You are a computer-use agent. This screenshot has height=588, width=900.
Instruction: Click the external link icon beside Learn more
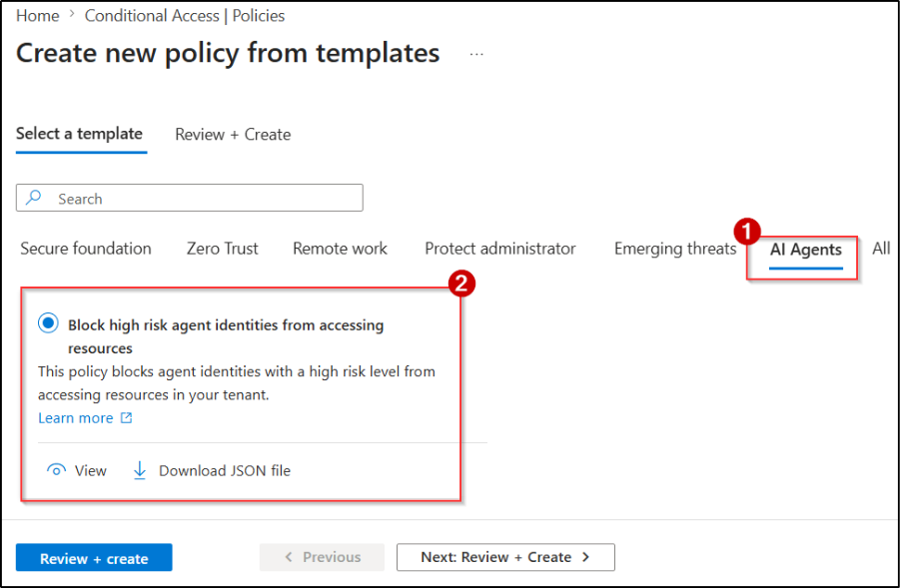pyautogui.click(x=126, y=417)
